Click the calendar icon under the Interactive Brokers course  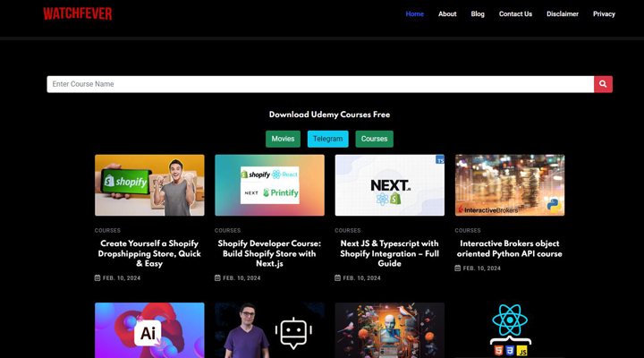pyautogui.click(x=458, y=268)
